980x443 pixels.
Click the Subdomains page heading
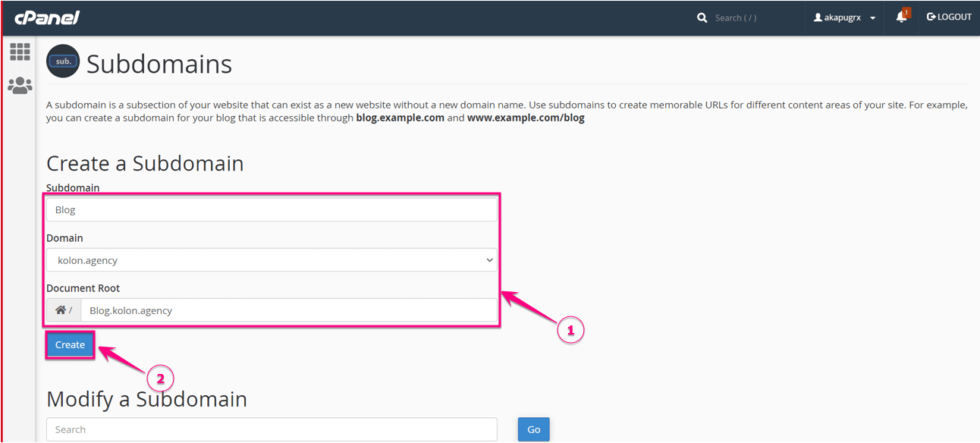(159, 64)
